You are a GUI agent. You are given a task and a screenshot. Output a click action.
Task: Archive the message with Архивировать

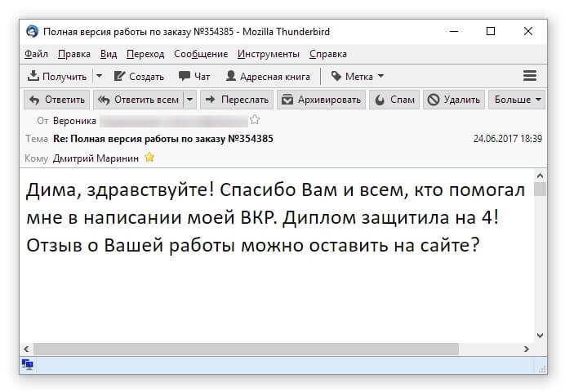tap(322, 100)
